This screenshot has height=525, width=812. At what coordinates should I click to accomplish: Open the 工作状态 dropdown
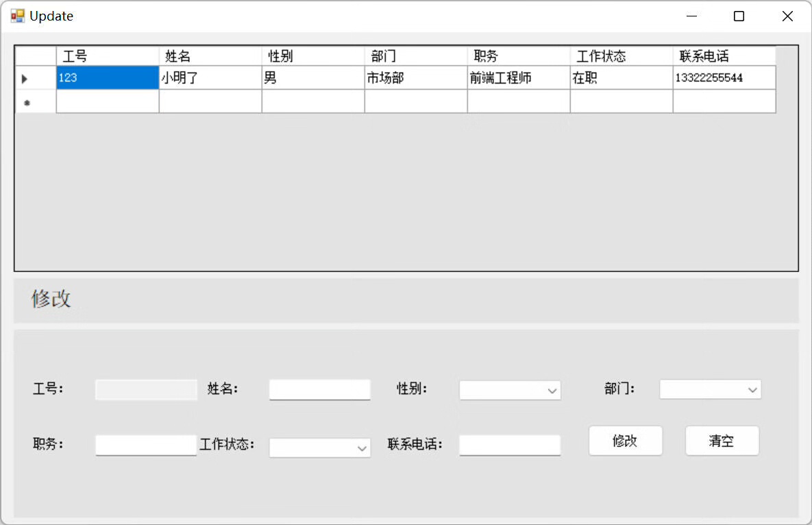click(x=319, y=448)
